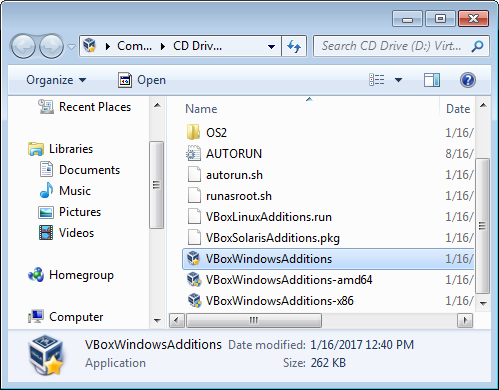
Task: Click the horizontal scroll left arrow
Action: click(x=177, y=321)
